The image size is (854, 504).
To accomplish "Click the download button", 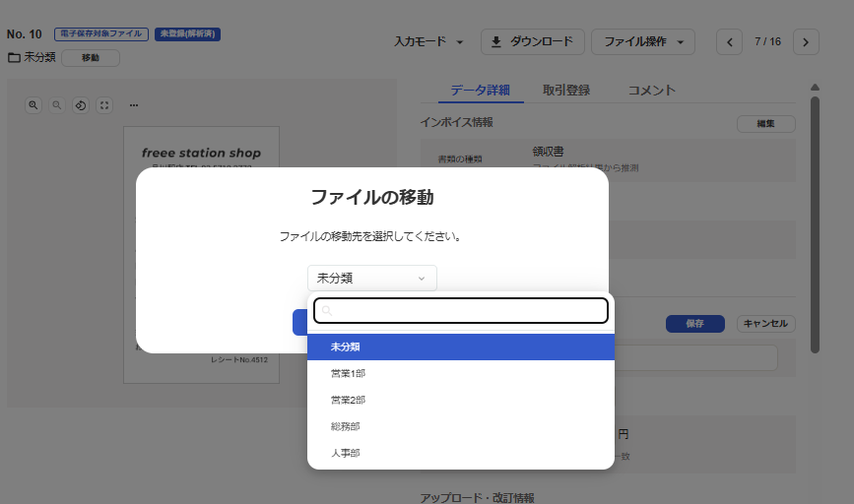I will (x=532, y=42).
